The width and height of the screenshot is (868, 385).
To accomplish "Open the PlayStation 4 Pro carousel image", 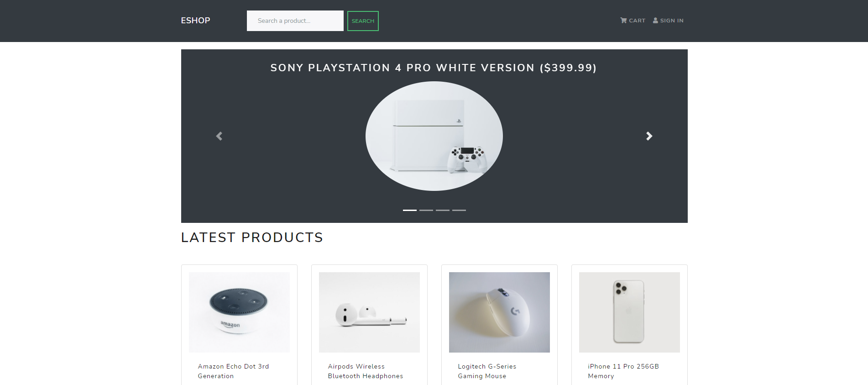I will (x=434, y=136).
